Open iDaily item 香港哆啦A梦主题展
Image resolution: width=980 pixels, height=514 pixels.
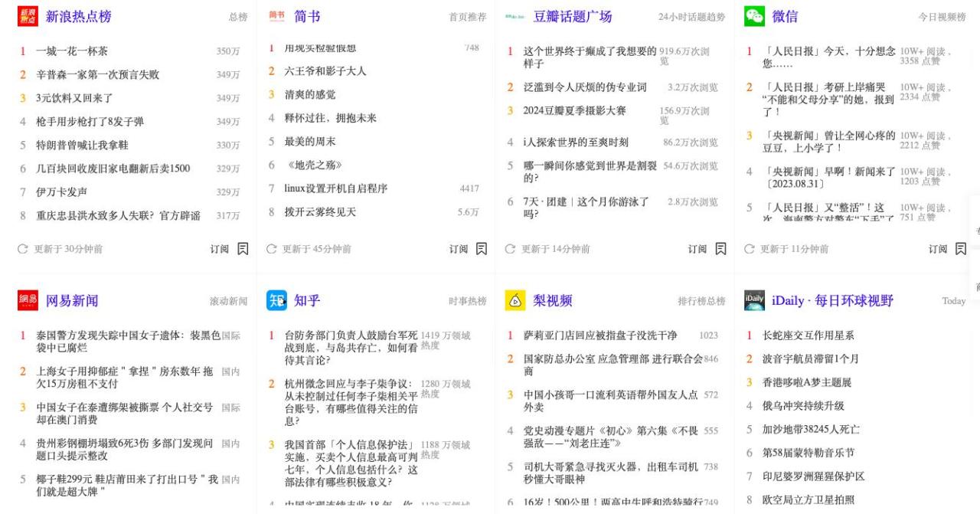tap(806, 382)
